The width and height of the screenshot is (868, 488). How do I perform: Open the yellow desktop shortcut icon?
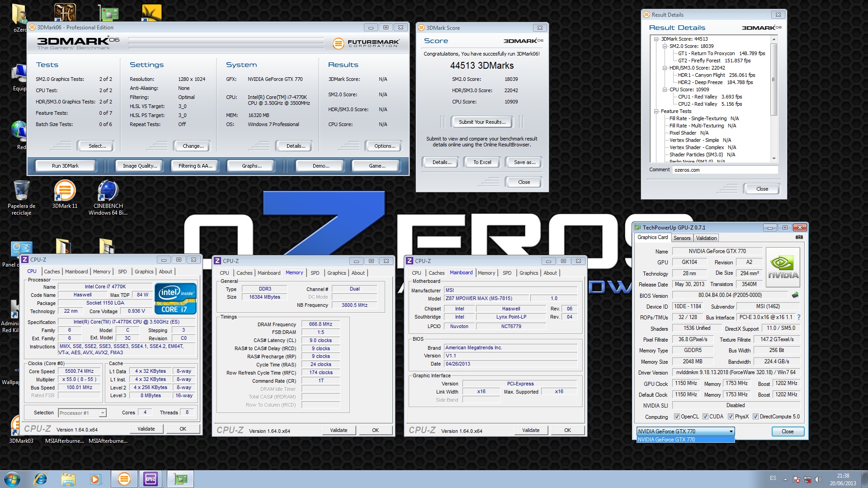(x=151, y=13)
